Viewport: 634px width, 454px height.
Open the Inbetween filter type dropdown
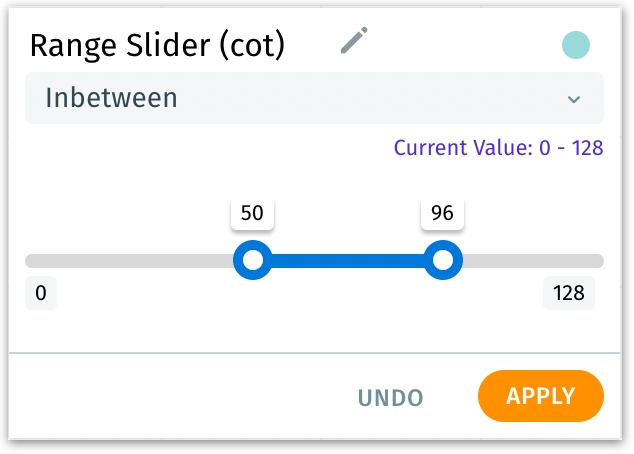click(314, 98)
